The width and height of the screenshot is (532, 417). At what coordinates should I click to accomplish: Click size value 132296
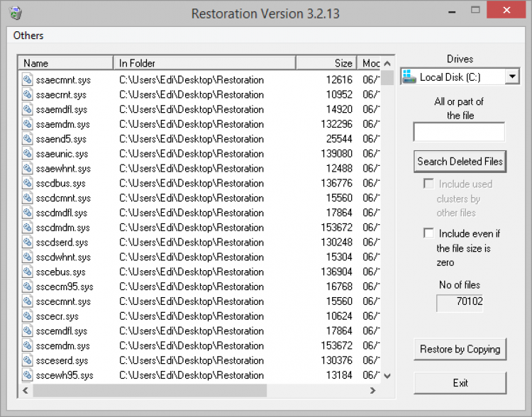click(336, 124)
